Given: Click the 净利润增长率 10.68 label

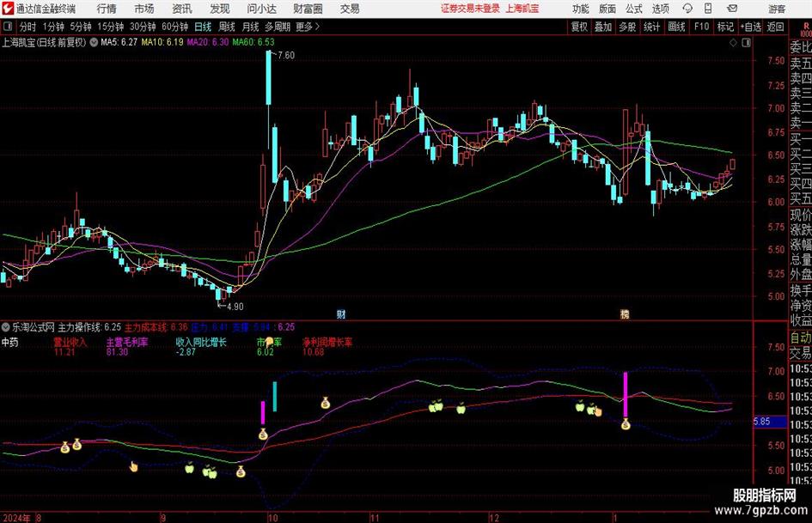Looking at the screenshot, I should [327, 347].
